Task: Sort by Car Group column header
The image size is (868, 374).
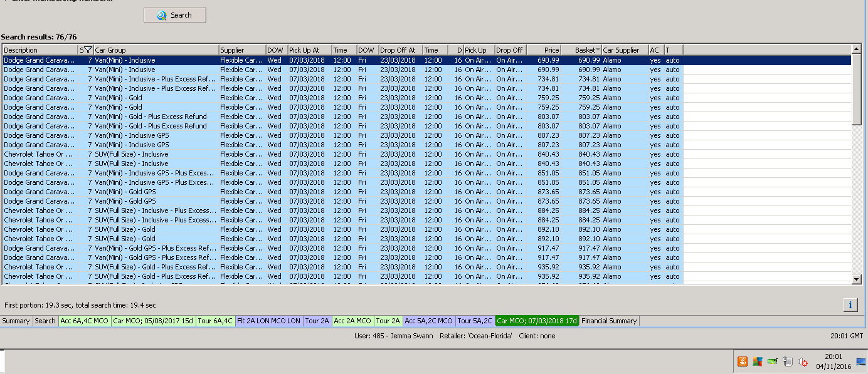Action: click(x=156, y=50)
